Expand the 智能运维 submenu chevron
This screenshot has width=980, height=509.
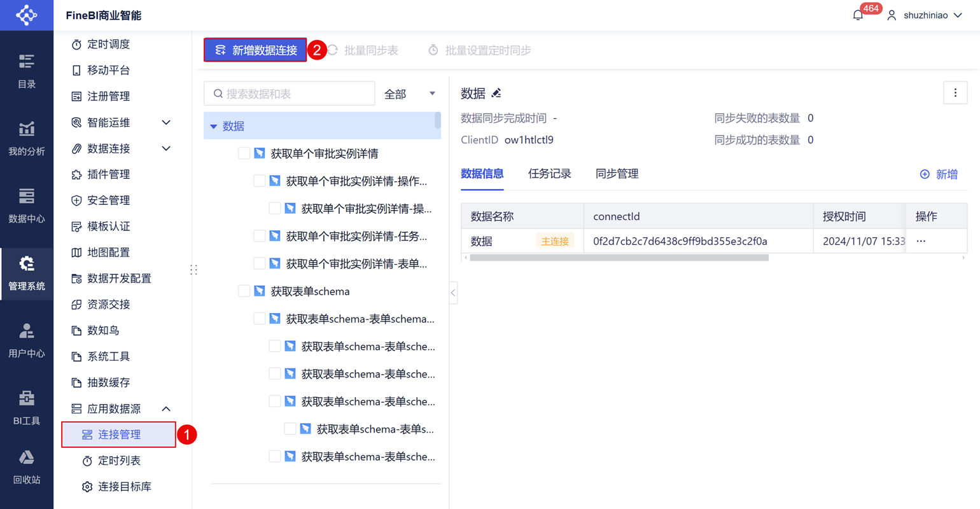pos(166,122)
